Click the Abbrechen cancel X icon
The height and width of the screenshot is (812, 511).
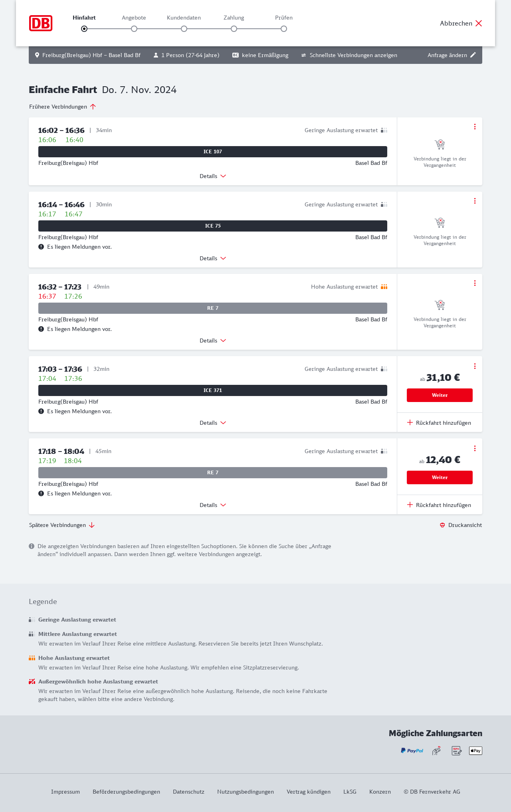(479, 23)
